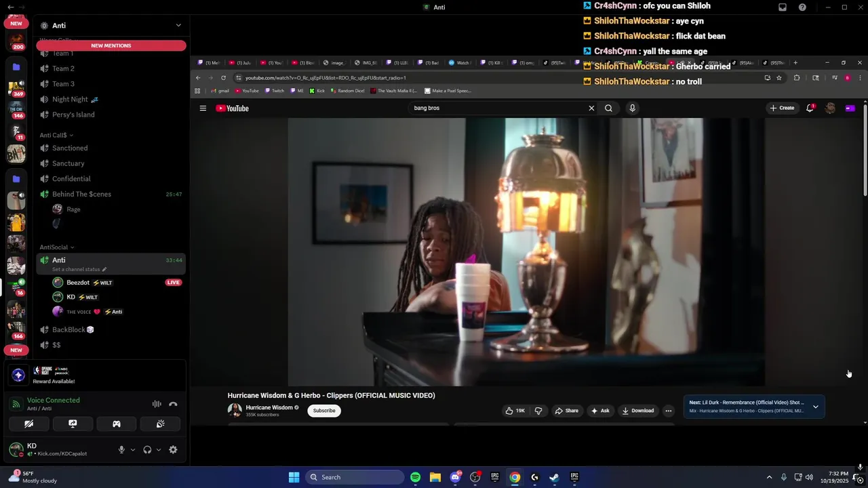868x488 pixels.
Task: Bookmark this page with star icon
Action: tap(779, 78)
